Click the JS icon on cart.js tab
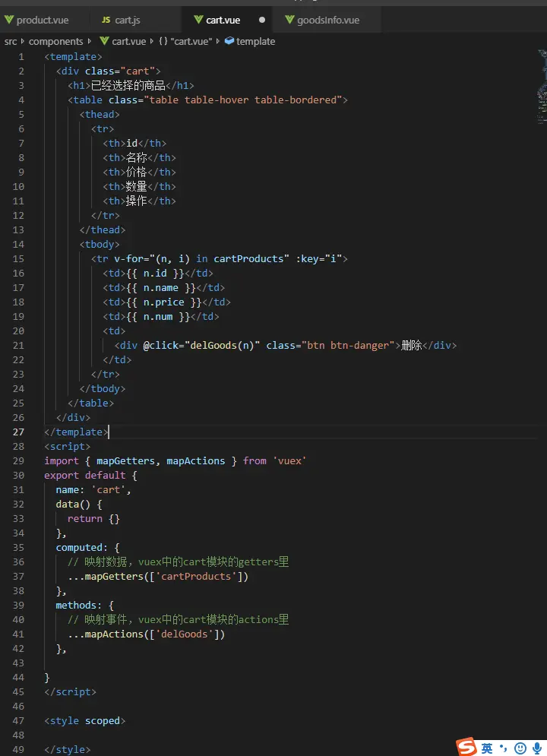 tap(106, 20)
